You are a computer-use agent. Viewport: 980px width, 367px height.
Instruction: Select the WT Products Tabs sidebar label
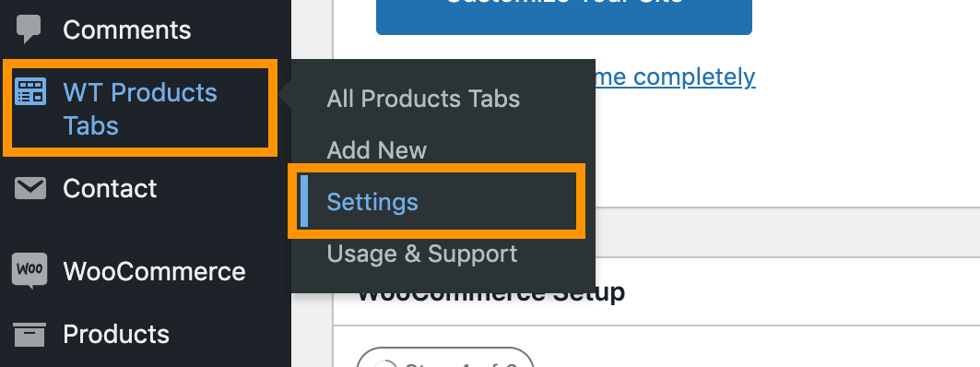coord(140,109)
